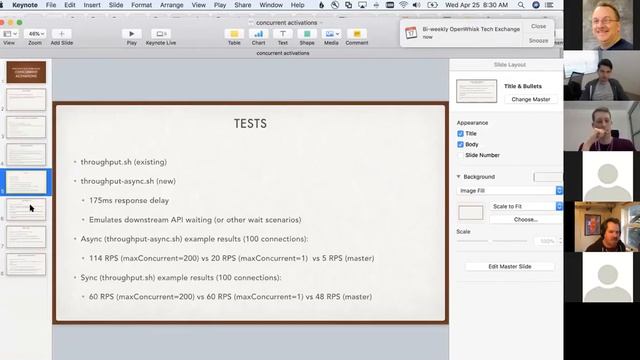
Task: Toggle the Body checkbox
Action: tap(460, 144)
